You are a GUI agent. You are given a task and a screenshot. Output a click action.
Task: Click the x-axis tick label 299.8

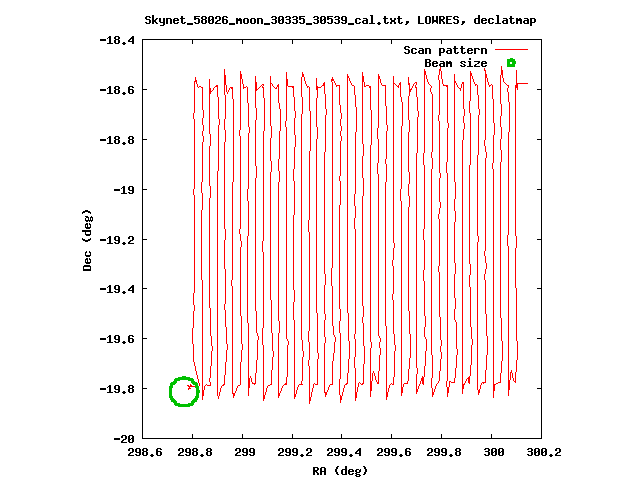pyautogui.click(x=444, y=452)
